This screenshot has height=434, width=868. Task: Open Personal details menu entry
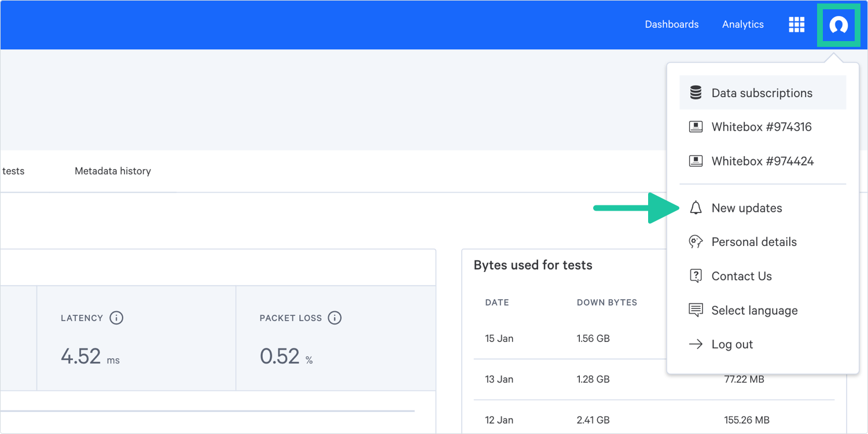754,242
